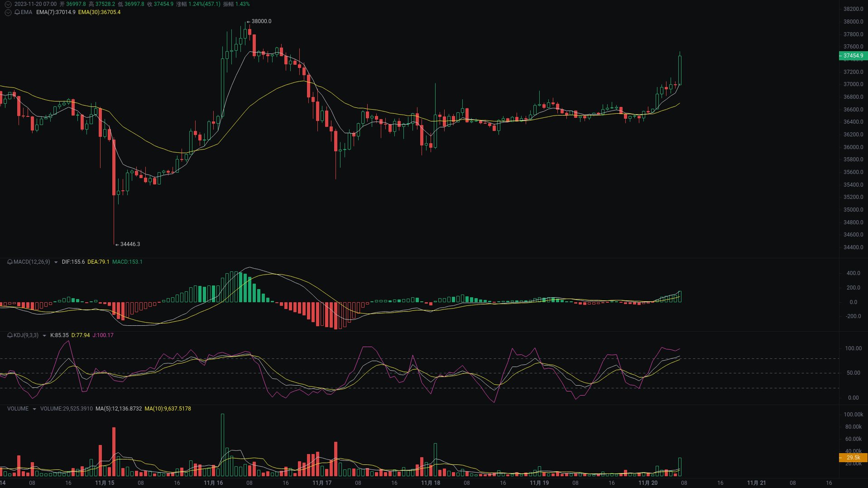868x488 pixels.
Task: Set alert via EMA bell icon
Action: [x=17, y=12]
